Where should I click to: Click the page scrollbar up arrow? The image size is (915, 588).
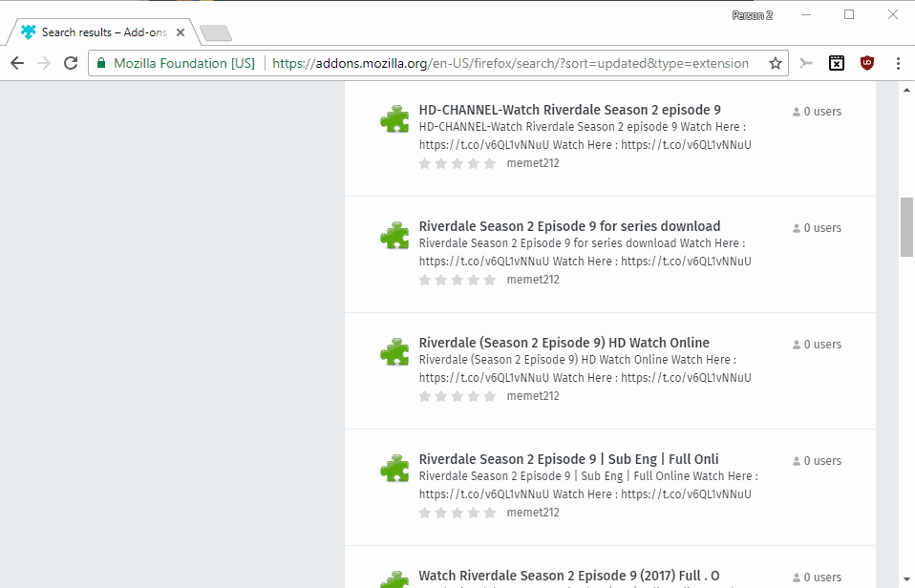(906, 90)
